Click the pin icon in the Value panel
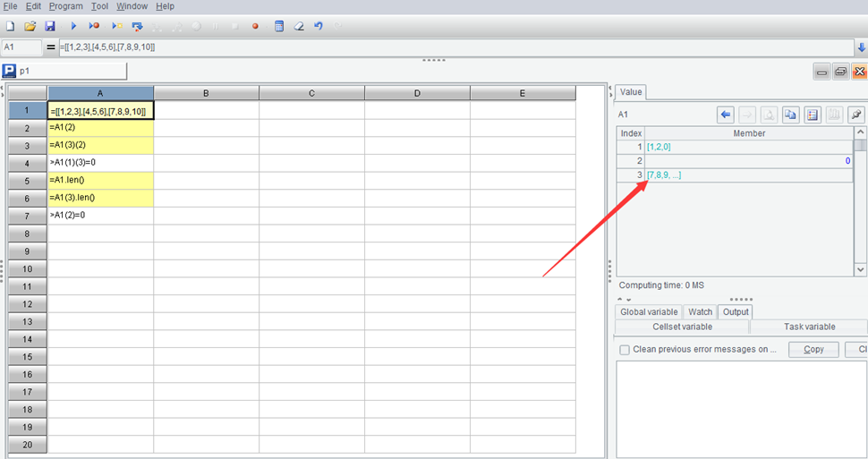The height and width of the screenshot is (459, 868). click(855, 115)
